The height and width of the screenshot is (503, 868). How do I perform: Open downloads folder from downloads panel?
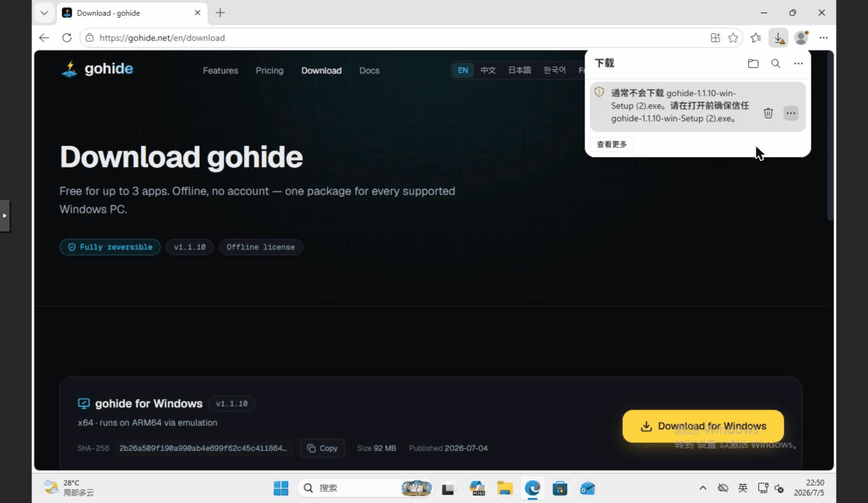[x=753, y=64]
